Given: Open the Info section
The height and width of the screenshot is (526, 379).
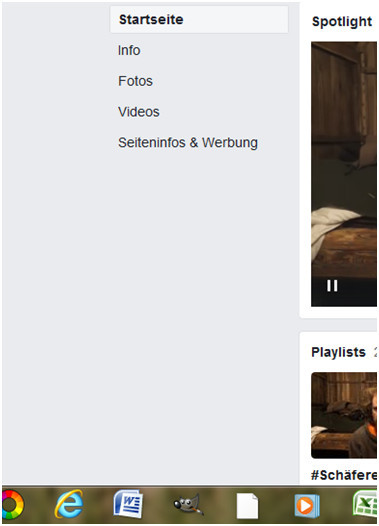Looking at the screenshot, I should [x=129, y=50].
